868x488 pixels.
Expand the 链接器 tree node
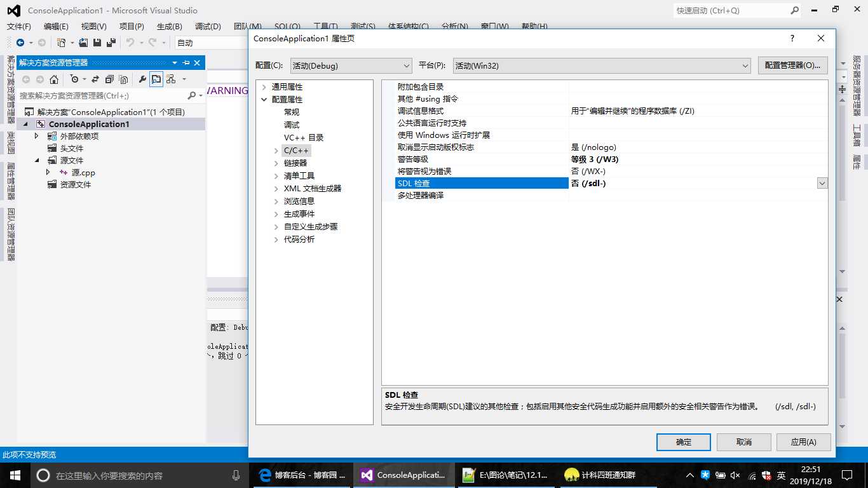276,163
